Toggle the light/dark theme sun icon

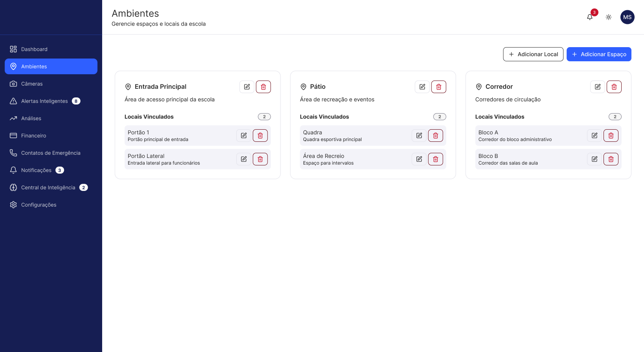coord(609,17)
